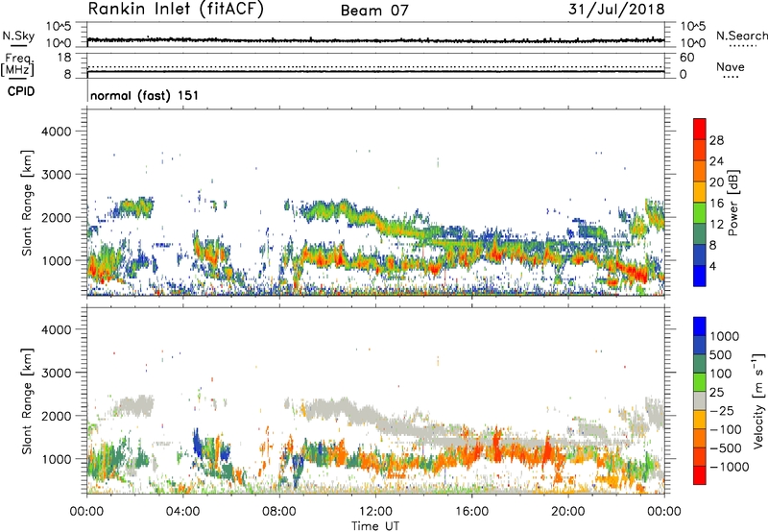Screen dimensions: 768x532
Task: Click the '16:00' time axis tick
Action: click(471, 512)
